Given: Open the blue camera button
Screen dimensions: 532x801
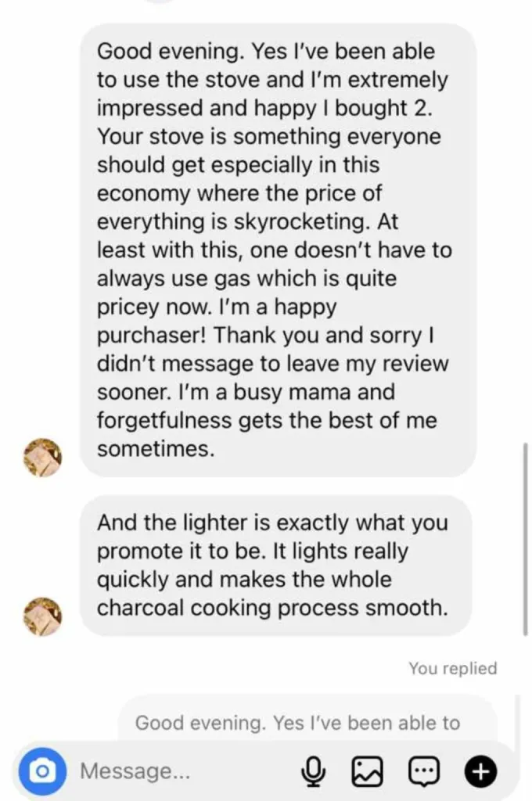Looking at the screenshot, I should point(41,771).
